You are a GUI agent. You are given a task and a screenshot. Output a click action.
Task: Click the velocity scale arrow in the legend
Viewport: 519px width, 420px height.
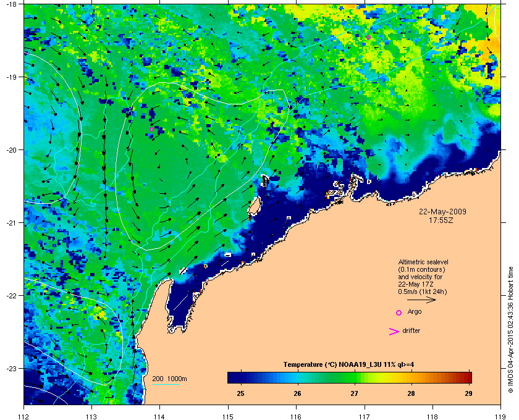coord(421,300)
